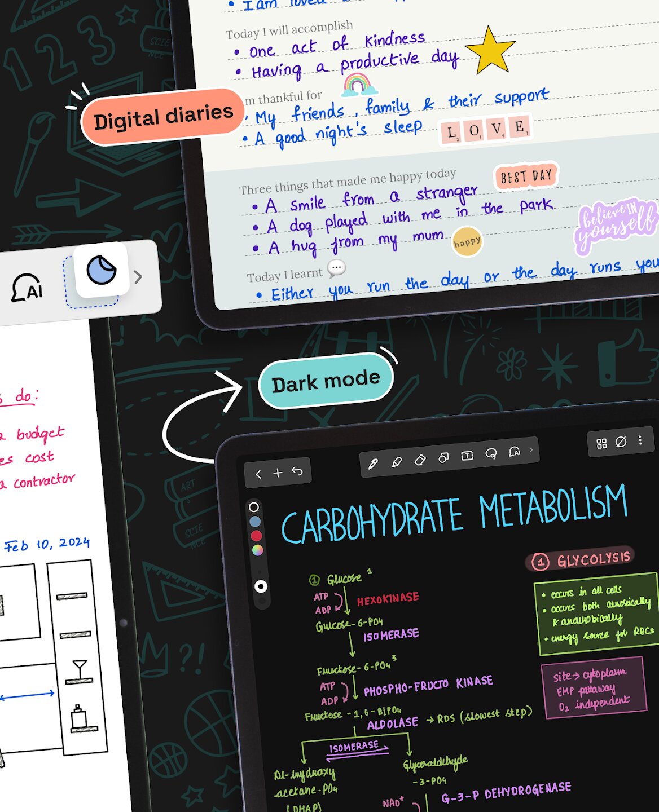Click the Today I will accomplish prompt

(x=289, y=30)
